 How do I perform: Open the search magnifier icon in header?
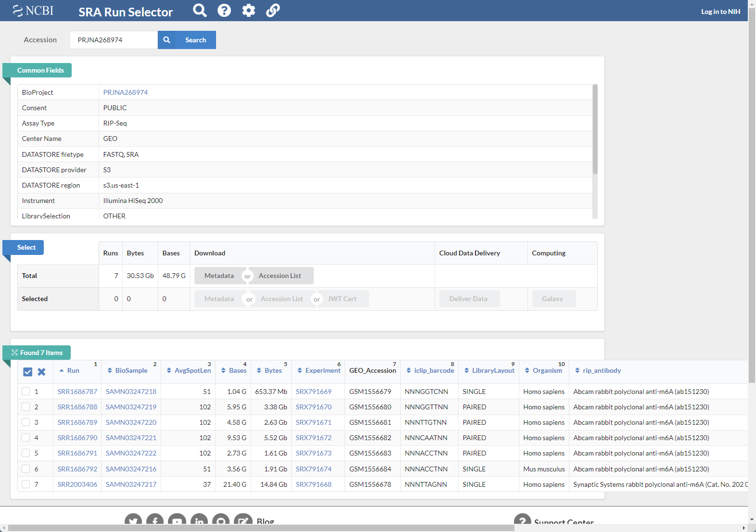200,10
